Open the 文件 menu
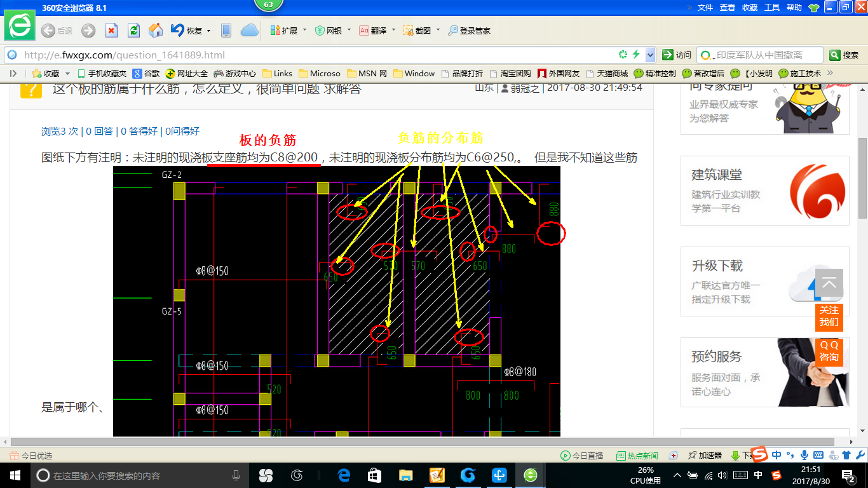 pos(705,8)
